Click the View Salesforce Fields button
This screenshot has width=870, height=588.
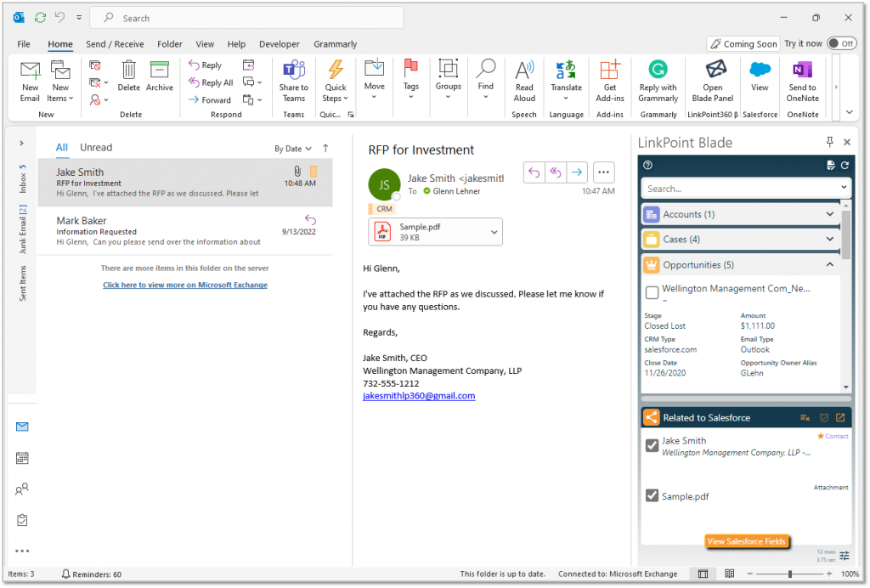[x=746, y=541]
